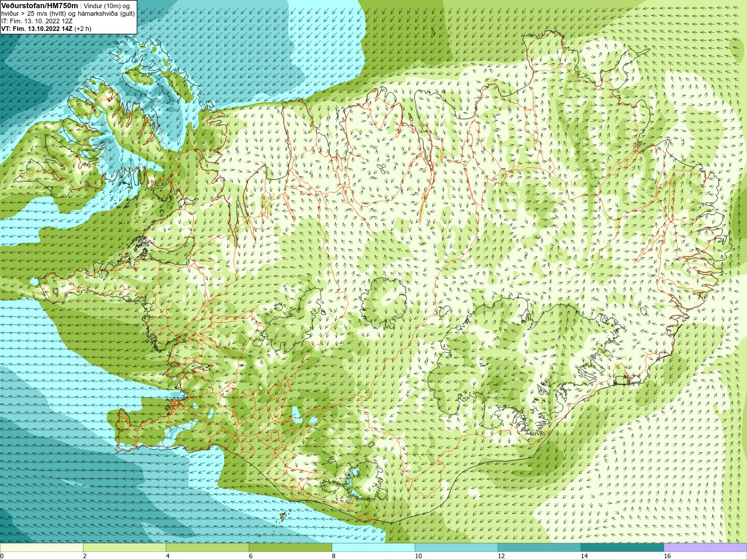Select the dark teal 14–16 m/s legend swatch
The width and height of the screenshot is (747, 560).
click(622, 548)
